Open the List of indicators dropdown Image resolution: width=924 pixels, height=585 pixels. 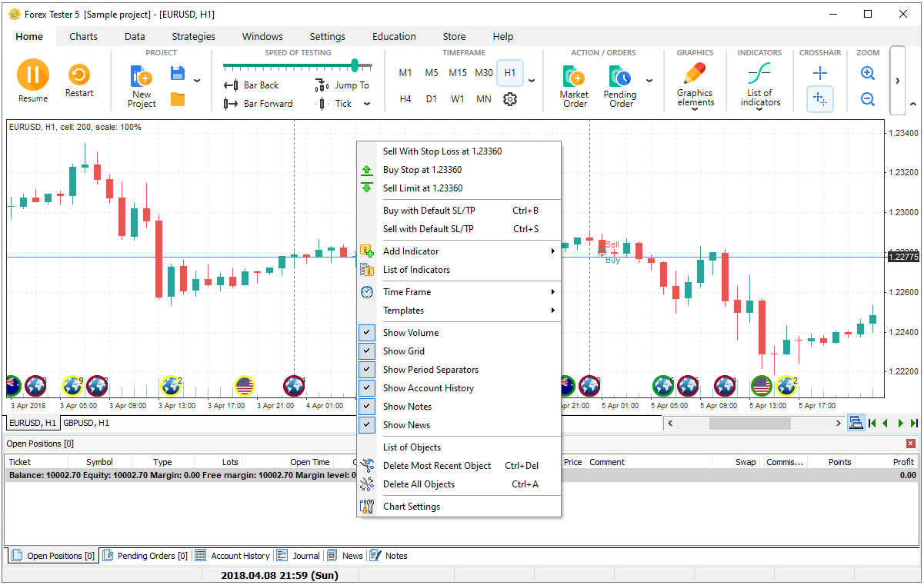point(760,86)
